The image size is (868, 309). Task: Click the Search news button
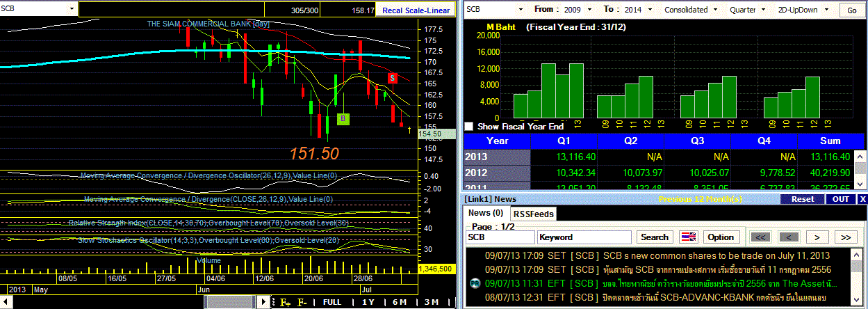tap(655, 237)
